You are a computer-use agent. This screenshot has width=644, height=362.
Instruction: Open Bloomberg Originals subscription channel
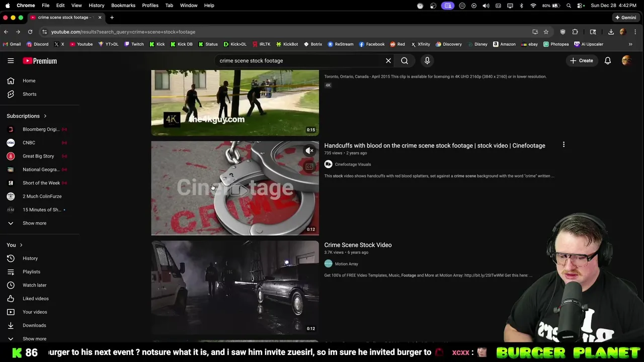tap(40, 129)
